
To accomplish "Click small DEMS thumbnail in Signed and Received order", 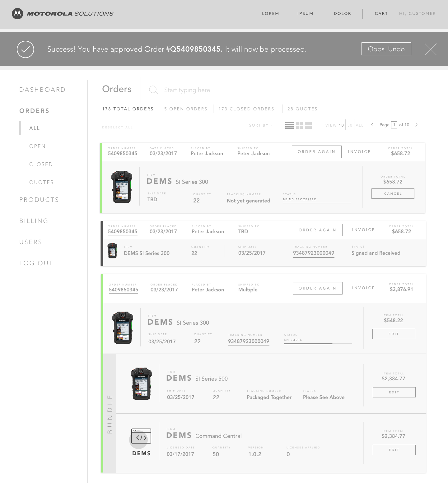I will coord(112,251).
